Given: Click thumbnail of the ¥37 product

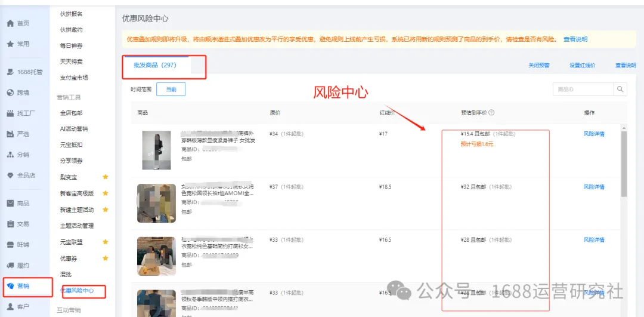Looking at the screenshot, I should pyautogui.click(x=156, y=203).
